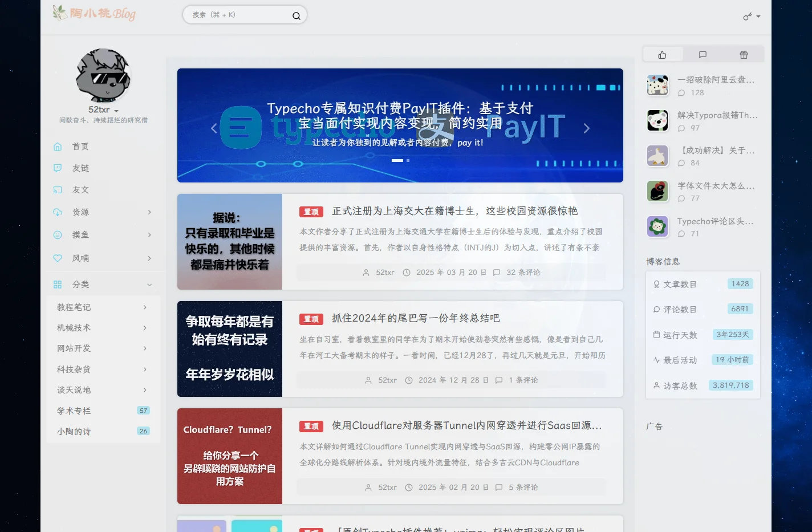The height and width of the screenshot is (532, 812).
Task: Click the 争取每年都是有始有终 post thumbnail
Action: tap(230, 349)
